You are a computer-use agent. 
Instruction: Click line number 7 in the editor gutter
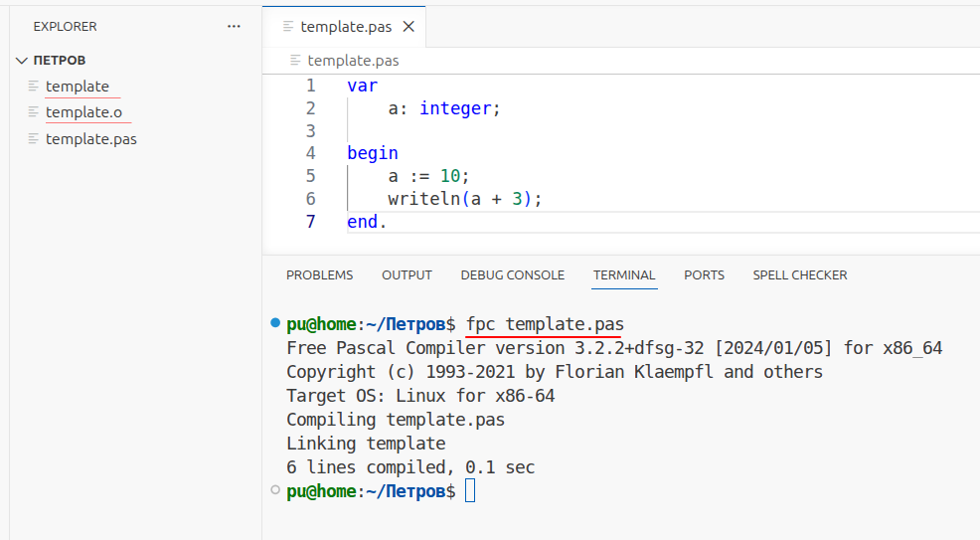click(x=310, y=222)
